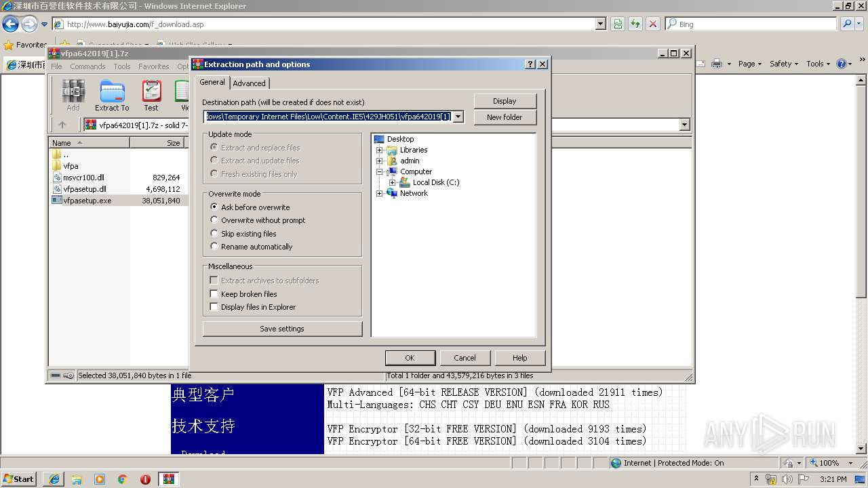Select Skip existing files option
The width and height of the screenshot is (868, 488).
tap(214, 234)
